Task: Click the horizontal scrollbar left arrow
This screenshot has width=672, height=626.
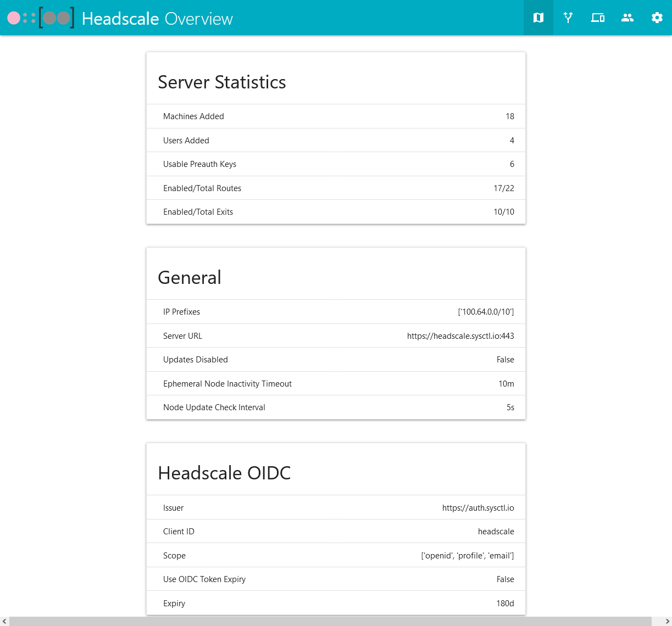Action: [x=4, y=621]
